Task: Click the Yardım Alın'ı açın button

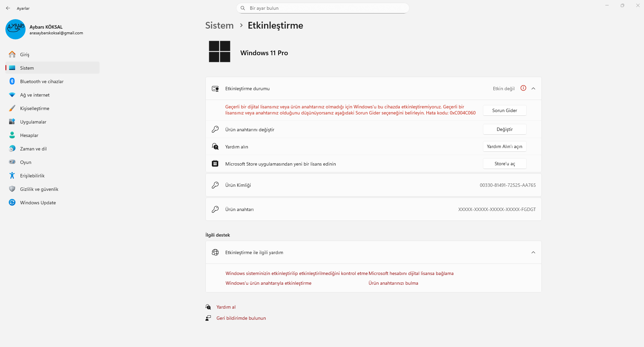Action: pos(505,146)
